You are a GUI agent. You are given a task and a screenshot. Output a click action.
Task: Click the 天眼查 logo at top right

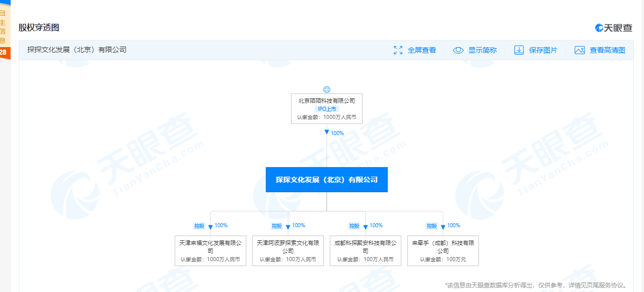pos(614,28)
